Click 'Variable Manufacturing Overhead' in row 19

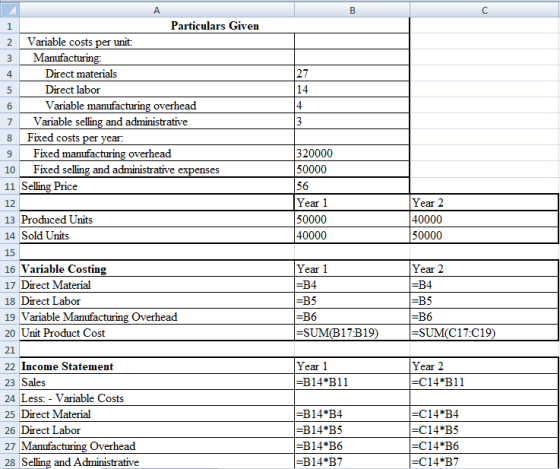pyautogui.click(x=157, y=316)
